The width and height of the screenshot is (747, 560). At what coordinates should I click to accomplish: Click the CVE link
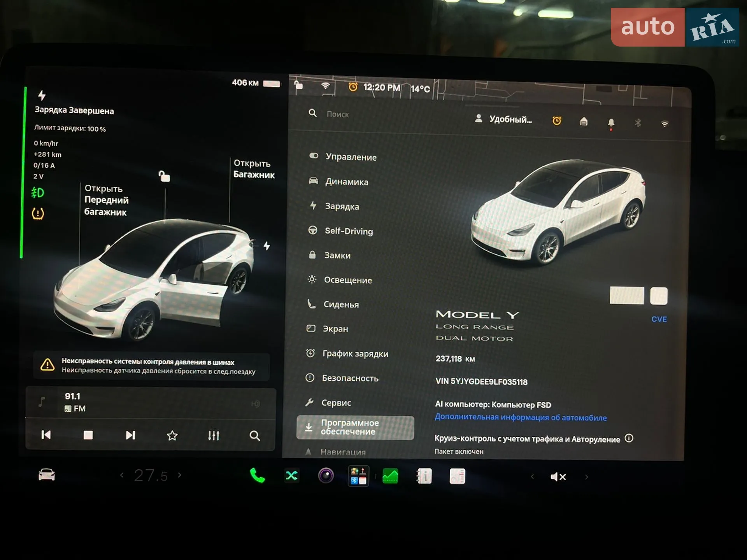click(659, 319)
